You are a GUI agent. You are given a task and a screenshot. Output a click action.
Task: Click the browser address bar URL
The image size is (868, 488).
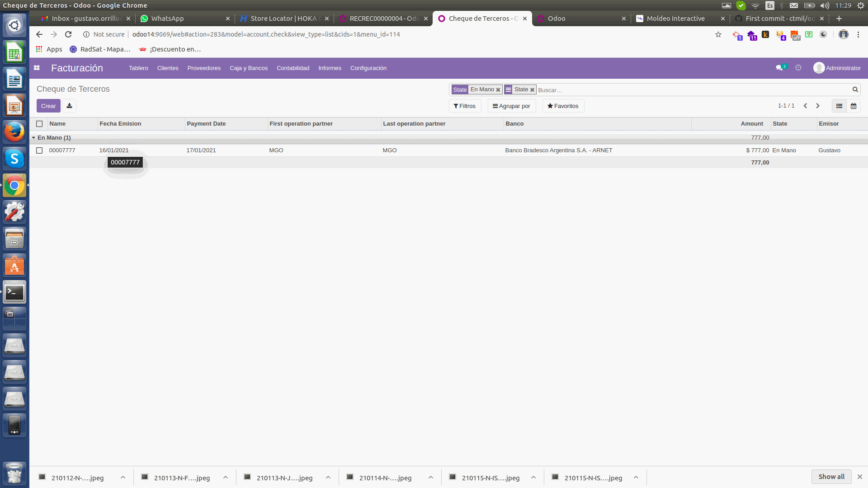(266, 34)
